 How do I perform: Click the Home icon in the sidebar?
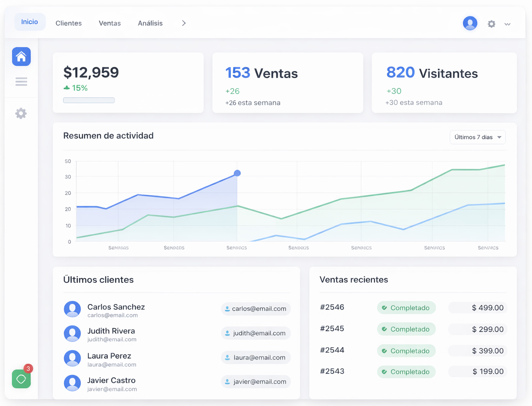point(21,57)
